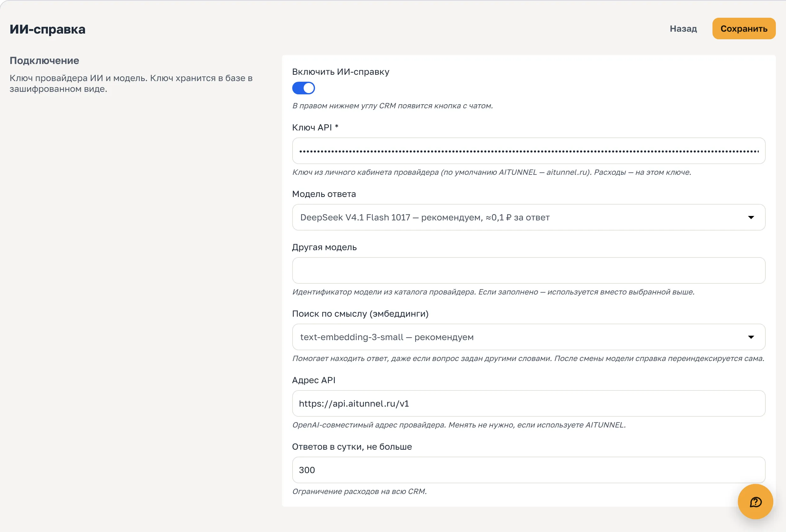
Task: Click the Идентификатор модели из каталога hint
Action: [493, 292]
